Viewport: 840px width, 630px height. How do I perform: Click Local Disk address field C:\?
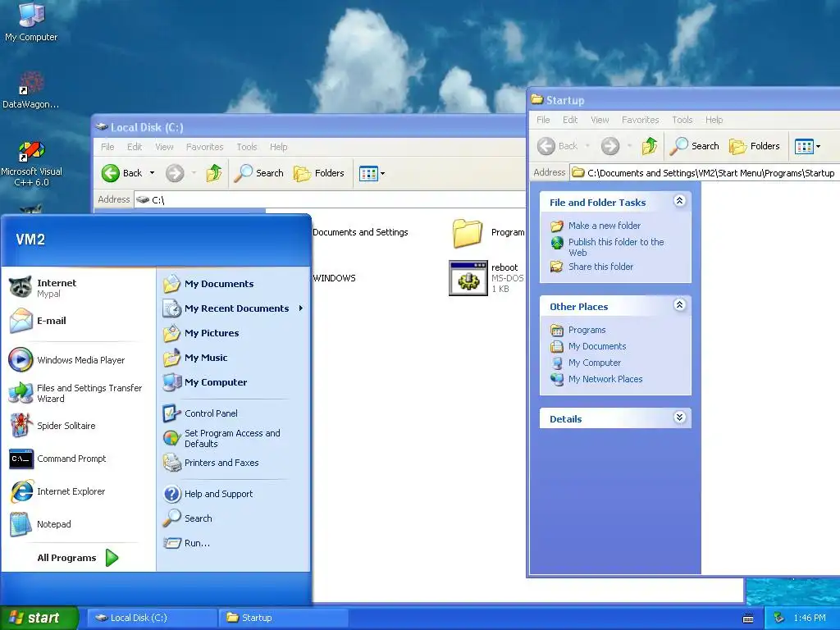330,200
